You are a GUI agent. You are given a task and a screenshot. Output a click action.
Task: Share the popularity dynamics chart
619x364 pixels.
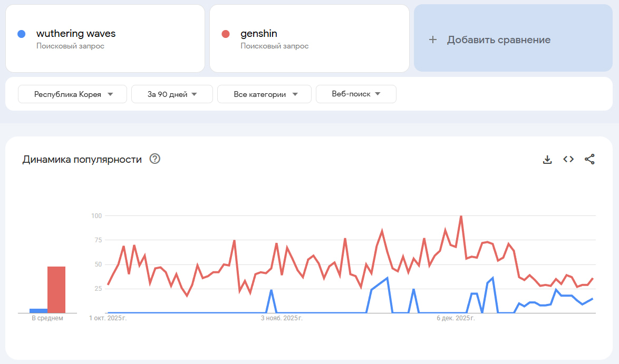point(589,159)
